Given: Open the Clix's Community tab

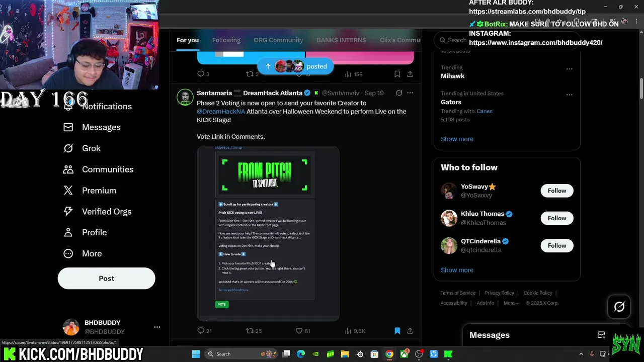Looking at the screenshot, I should click(400, 40).
